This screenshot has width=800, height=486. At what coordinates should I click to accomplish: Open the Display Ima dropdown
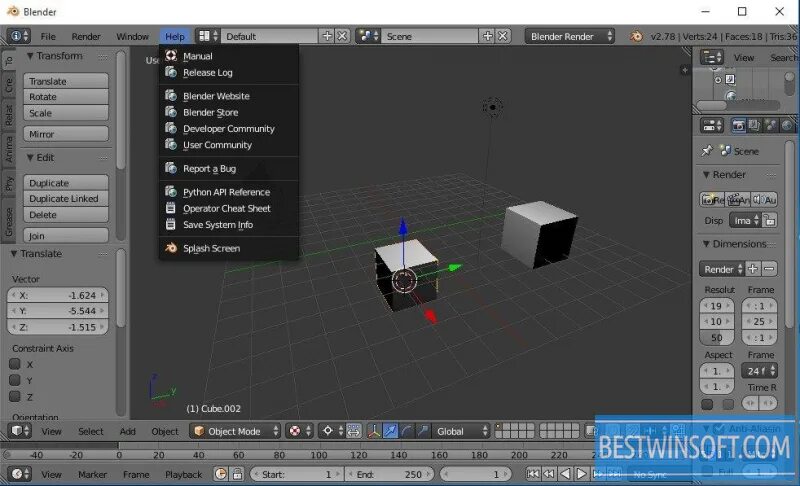click(745, 221)
